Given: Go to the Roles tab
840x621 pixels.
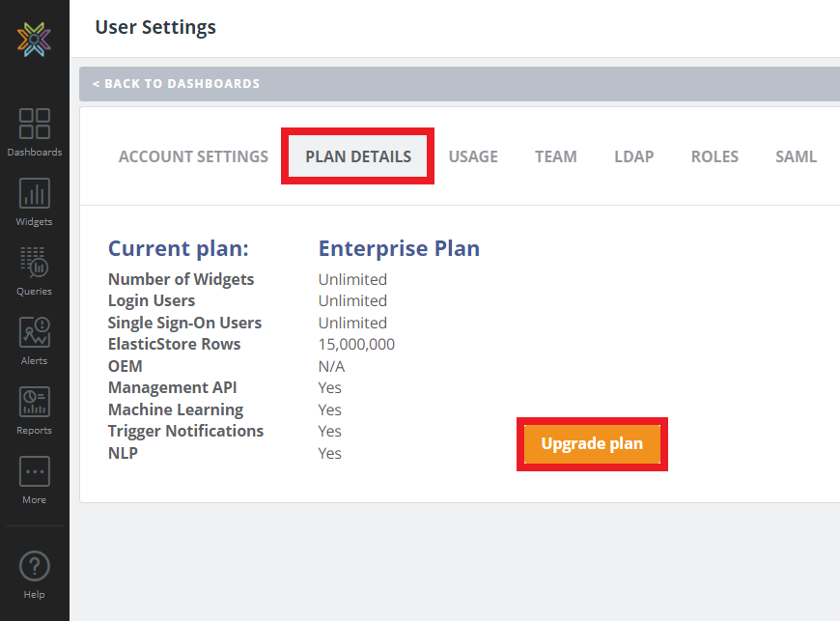Looking at the screenshot, I should pyautogui.click(x=714, y=156).
